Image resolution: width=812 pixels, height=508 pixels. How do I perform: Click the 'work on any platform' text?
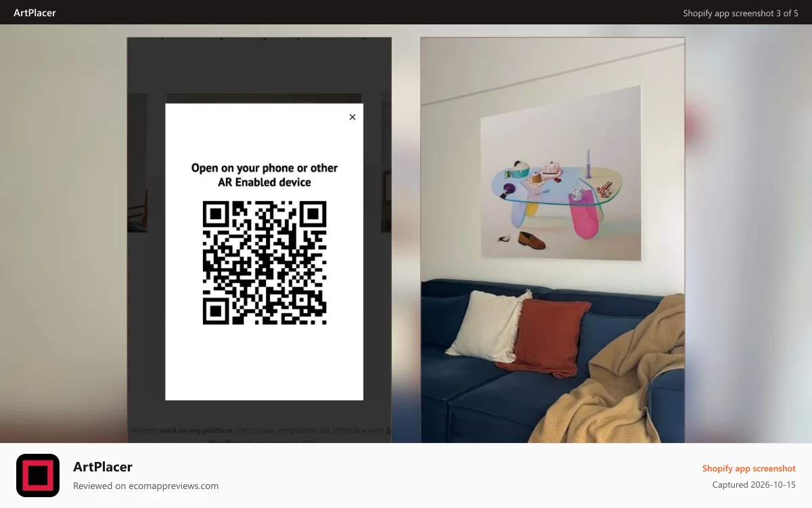[196, 430]
